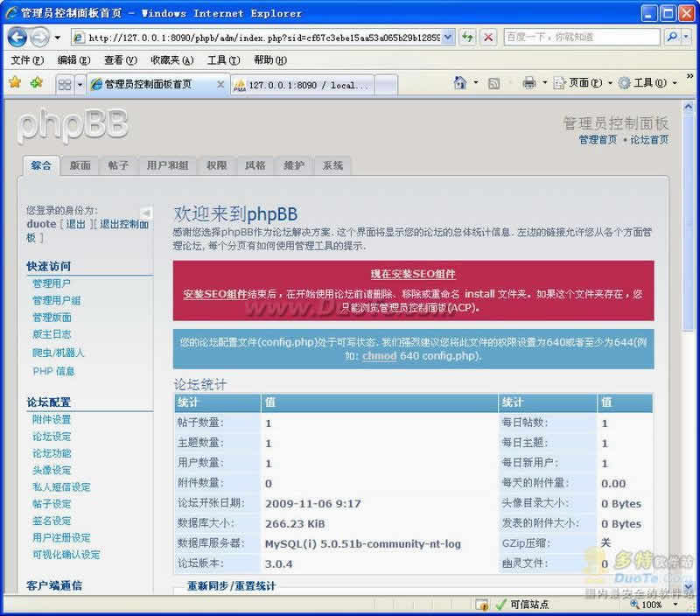Expand the address bar history dropdown
The height and width of the screenshot is (616, 700).
click(x=449, y=38)
